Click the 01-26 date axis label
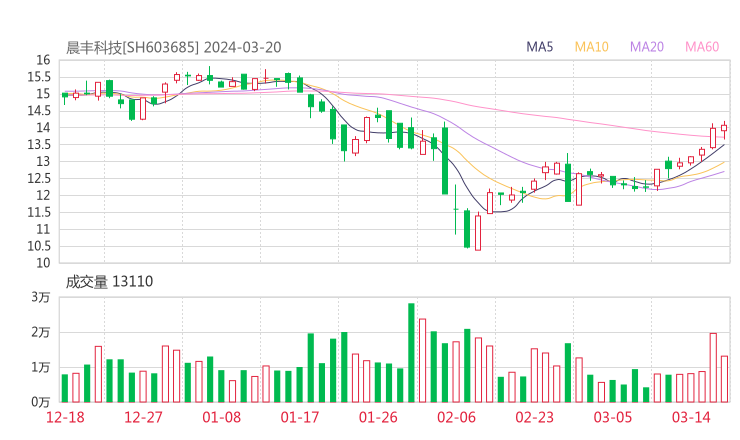 point(378,417)
